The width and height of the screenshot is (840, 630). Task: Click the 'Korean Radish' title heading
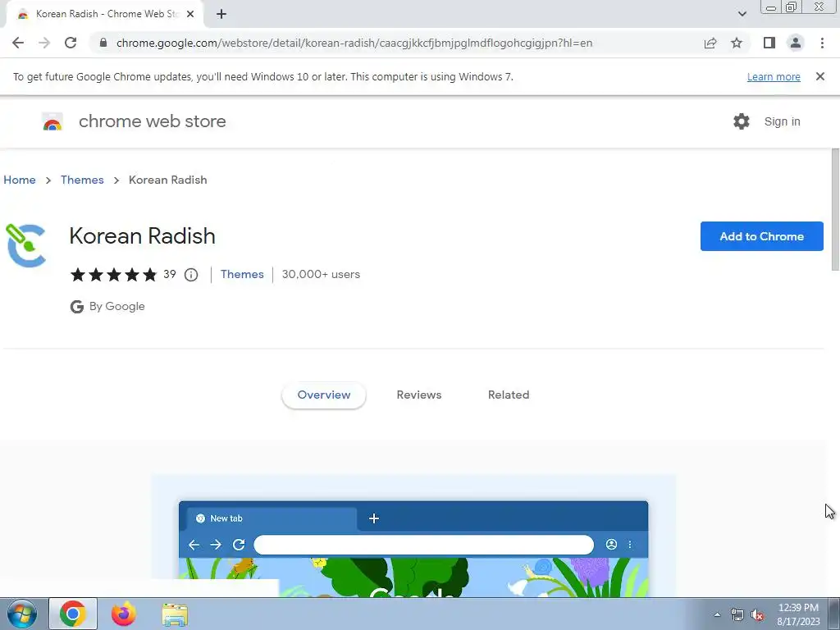point(143,235)
